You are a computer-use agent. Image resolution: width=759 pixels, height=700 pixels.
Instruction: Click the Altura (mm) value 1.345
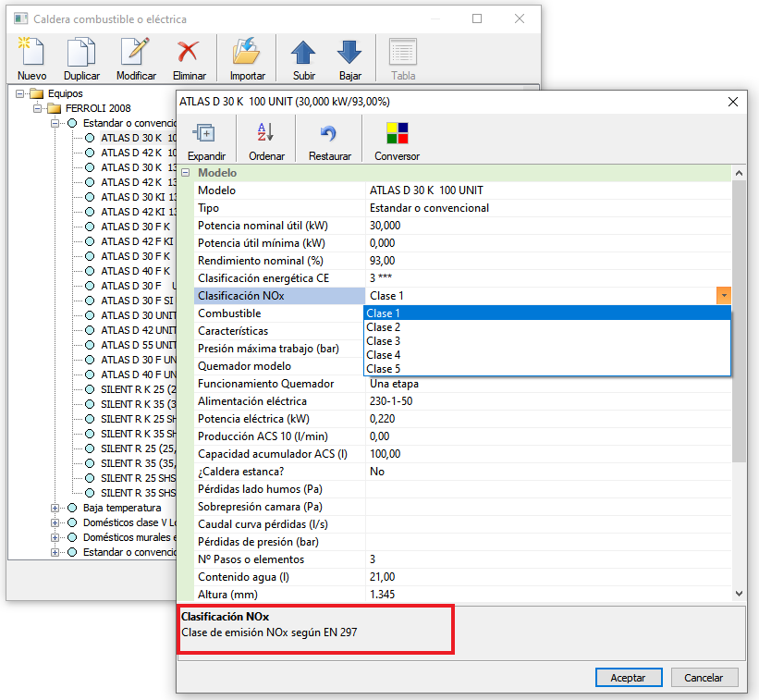point(383,595)
